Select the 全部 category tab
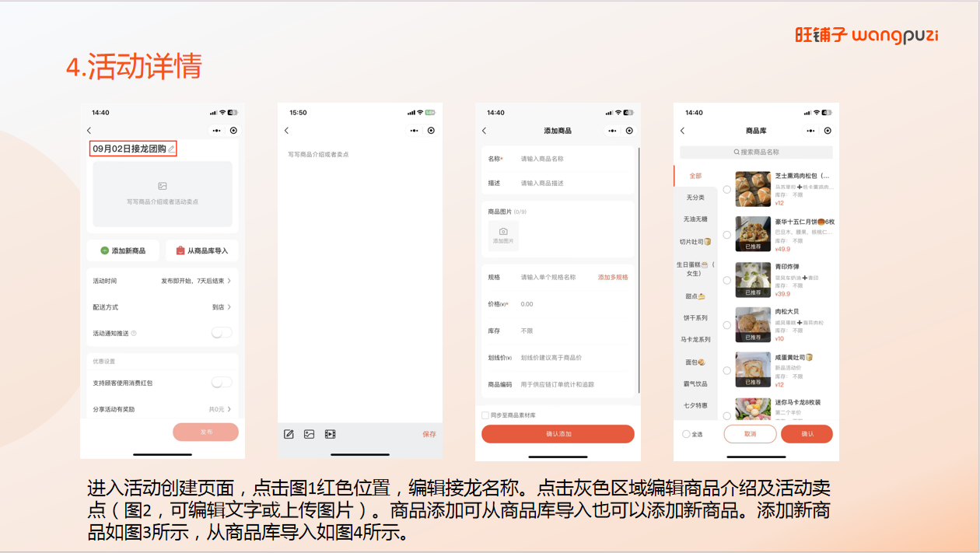The width and height of the screenshot is (980, 553). (x=695, y=176)
